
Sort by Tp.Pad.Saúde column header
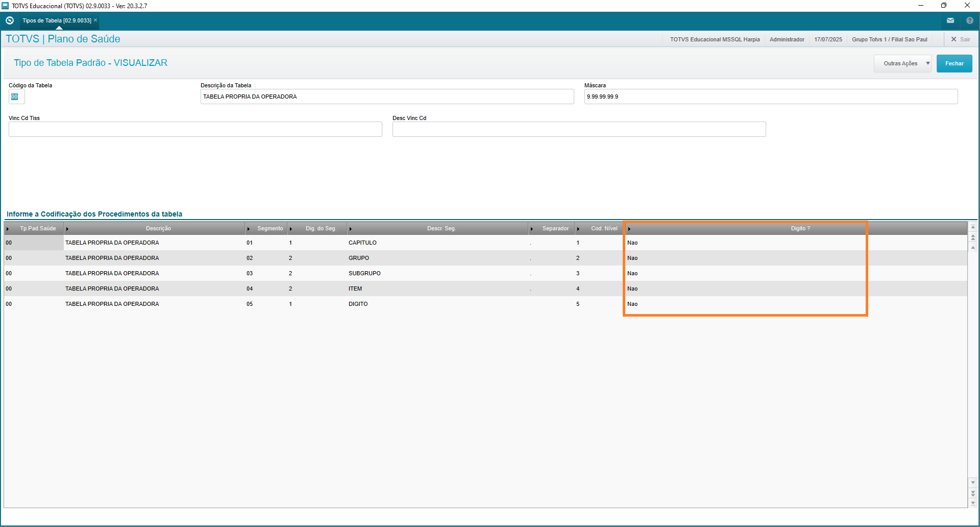pos(34,228)
